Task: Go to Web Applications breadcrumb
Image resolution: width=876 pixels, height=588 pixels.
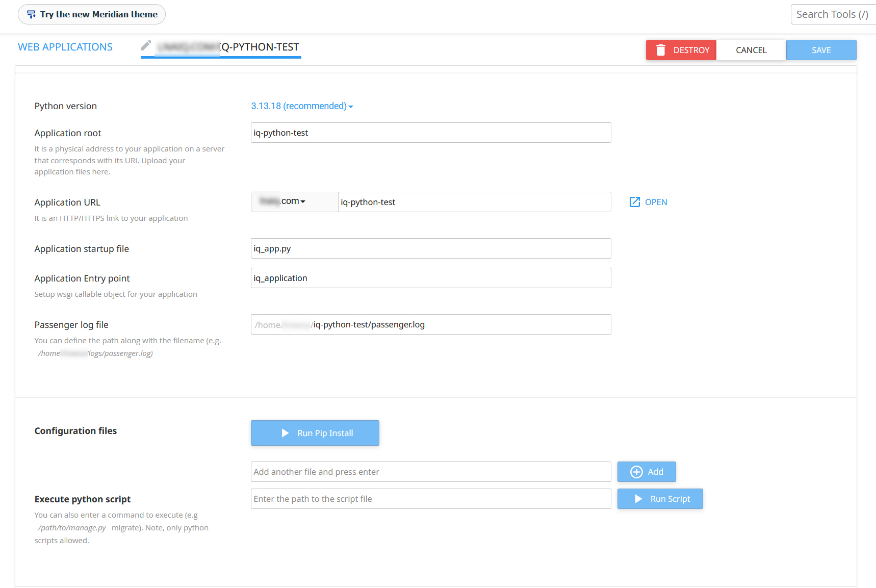Action: tap(65, 47)
